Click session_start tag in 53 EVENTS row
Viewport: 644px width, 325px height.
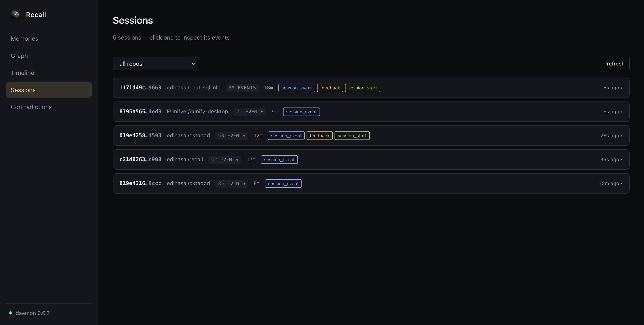(x=352, y=136)
